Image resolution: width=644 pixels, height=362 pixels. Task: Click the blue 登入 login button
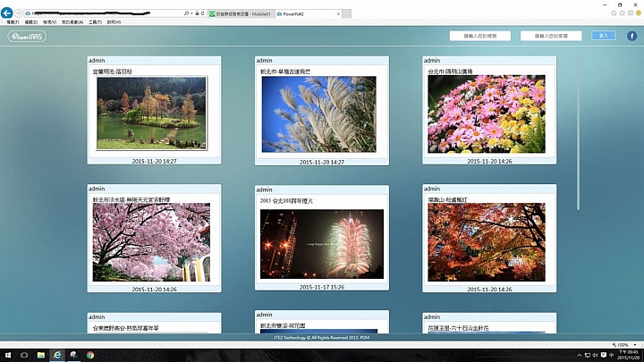point(604,36)
